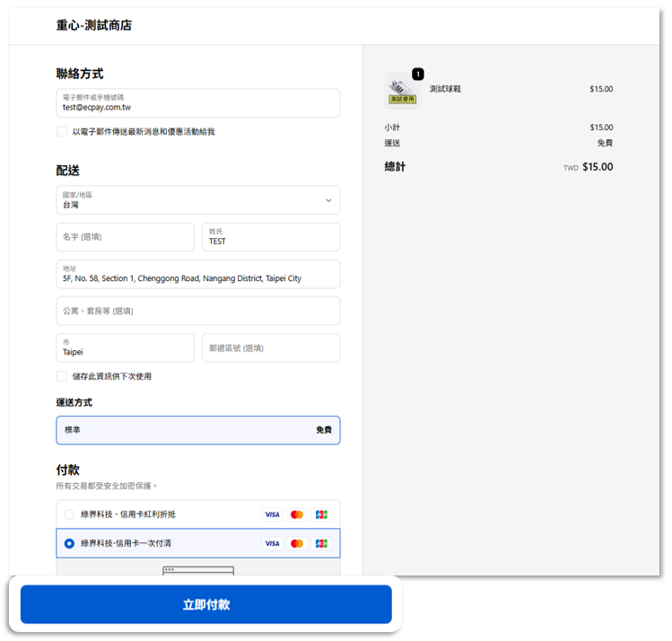672x641 pixels.
Task: Click the Visa icon in 信用卡一次付清 row
Action: 272,543
